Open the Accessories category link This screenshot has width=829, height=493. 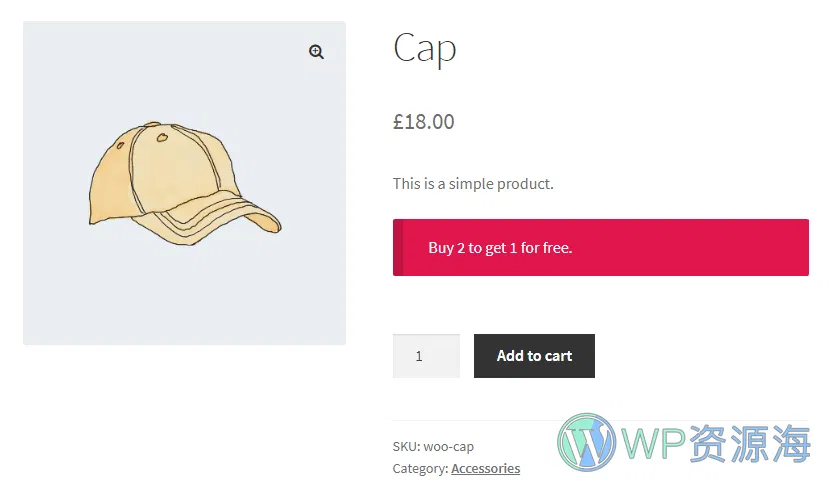(x=485, y=468)
